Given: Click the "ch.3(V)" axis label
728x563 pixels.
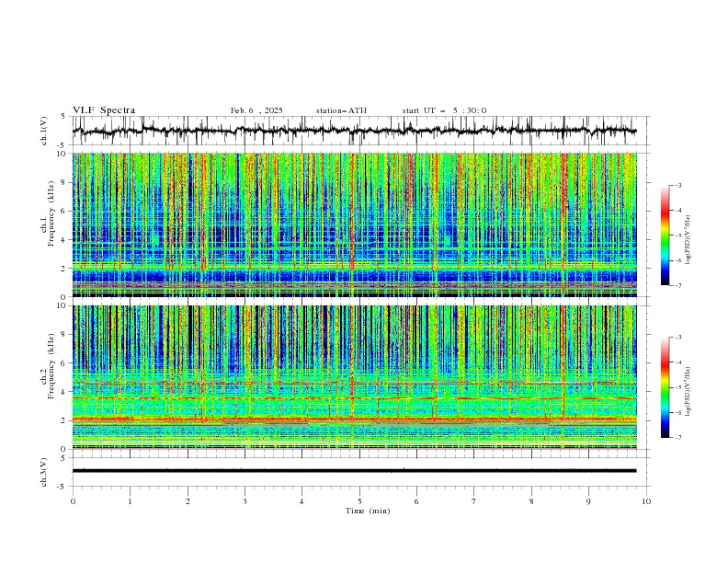Looking at the screenshot, I should (44, 472).
